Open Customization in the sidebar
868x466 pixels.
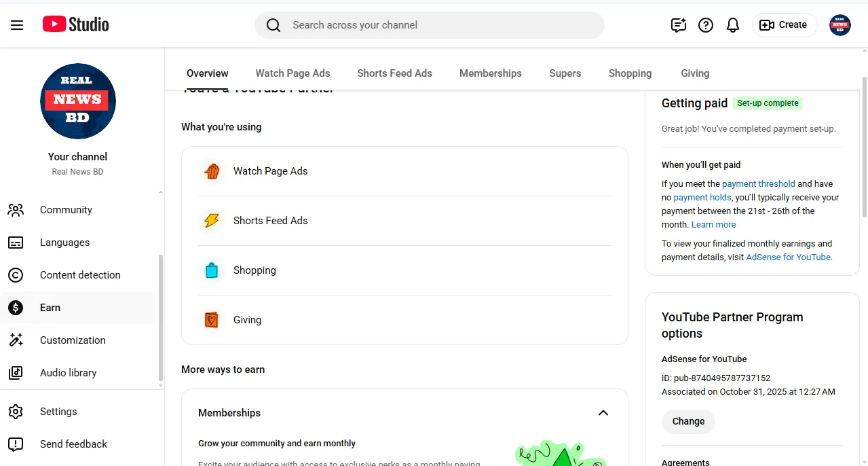[x=78, y=340]
